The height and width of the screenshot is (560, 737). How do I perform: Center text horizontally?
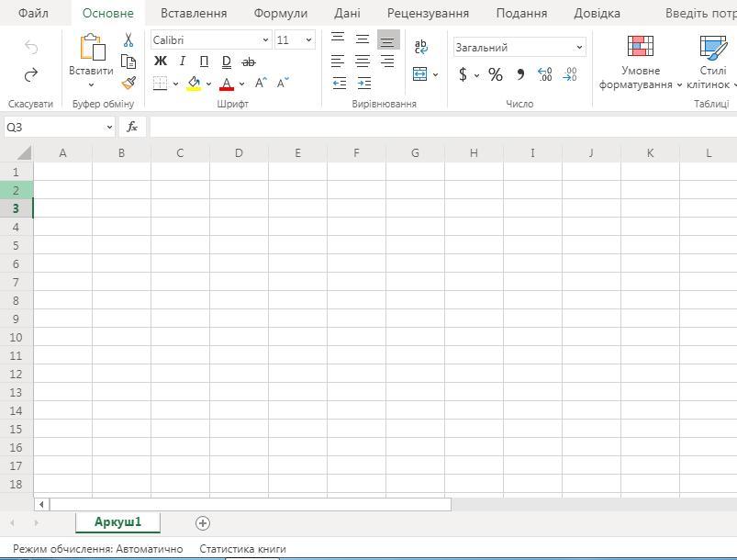[363, 62]
